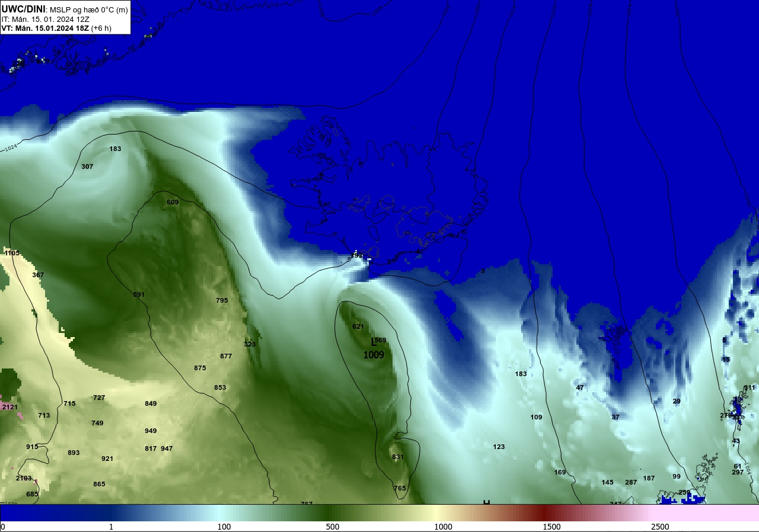
Task: Select the height value 109
Action: coord(536,417)
